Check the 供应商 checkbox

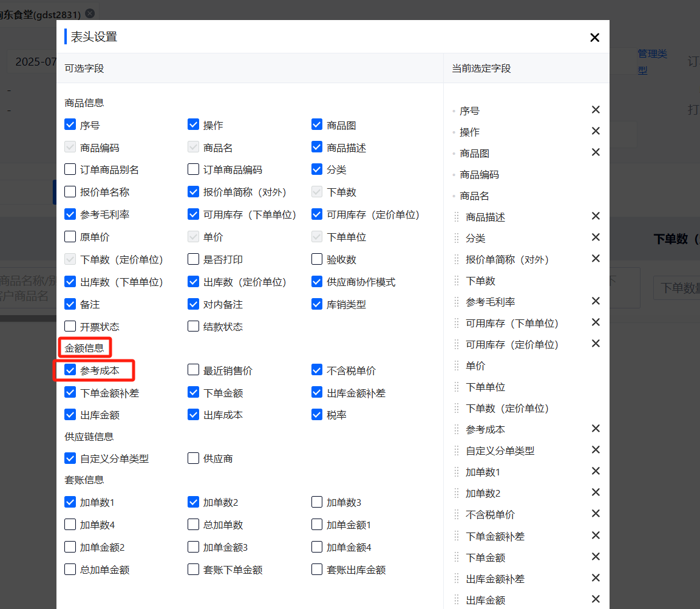(x=193, y=458)
